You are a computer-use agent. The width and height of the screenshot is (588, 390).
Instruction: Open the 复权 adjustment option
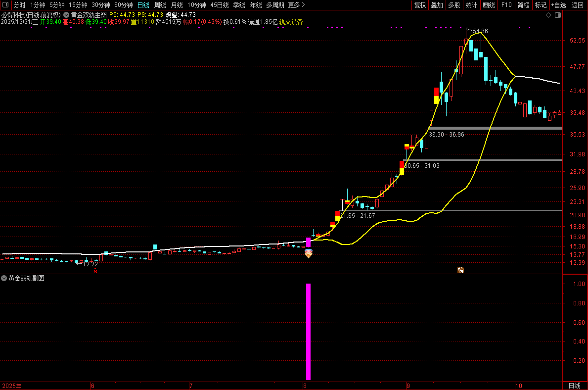click(x=420, y=5)
